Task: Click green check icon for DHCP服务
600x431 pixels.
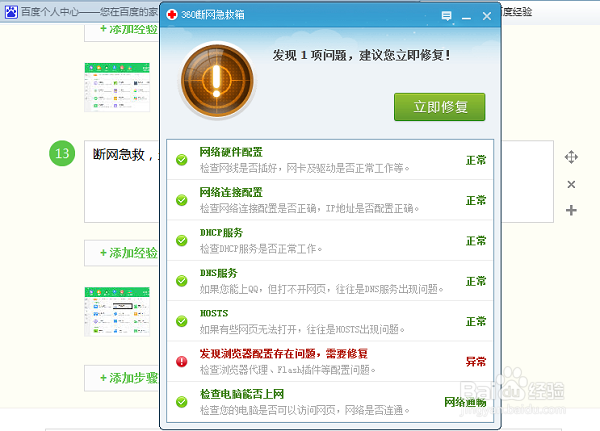Action: (x=182, y=240)
